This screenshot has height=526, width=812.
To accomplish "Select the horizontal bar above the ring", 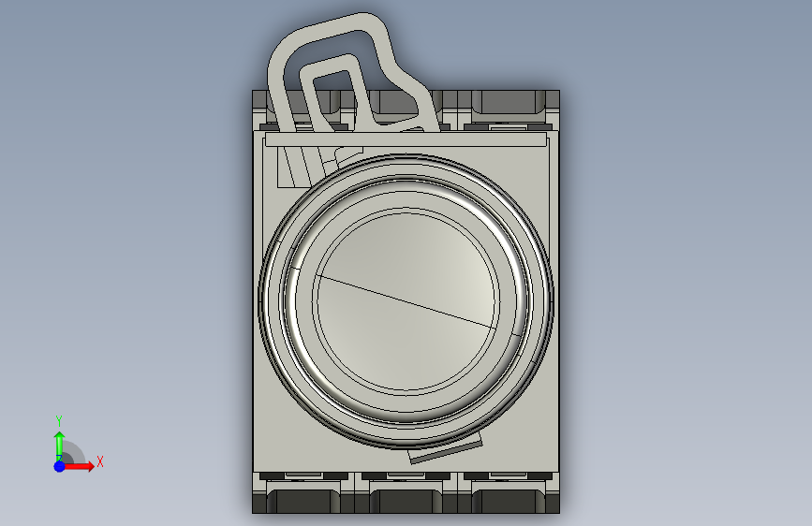I will click(406, 139).
